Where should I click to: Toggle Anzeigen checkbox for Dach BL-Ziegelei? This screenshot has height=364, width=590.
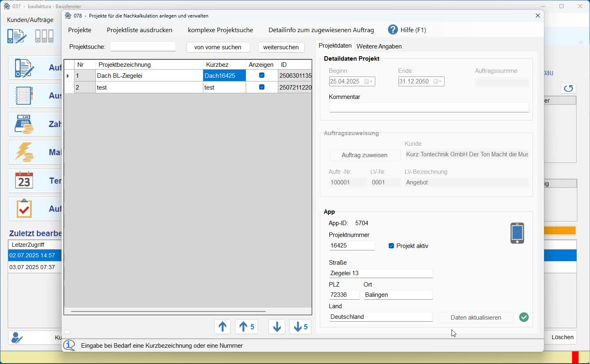pyautogui.click(x=262, y=75)
